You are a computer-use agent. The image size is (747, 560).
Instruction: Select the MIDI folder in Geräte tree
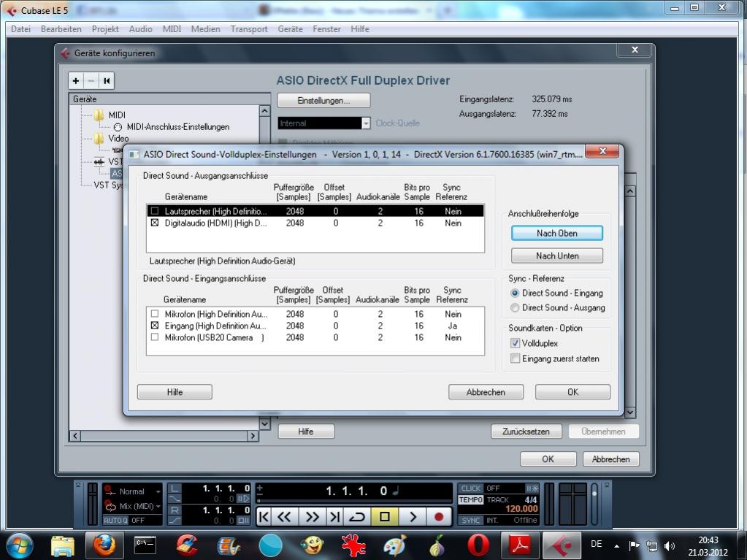tap(110, 115)
